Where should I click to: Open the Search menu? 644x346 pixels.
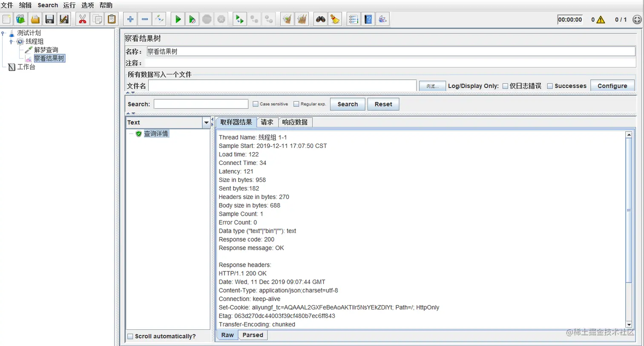click(x=48, y=5)
